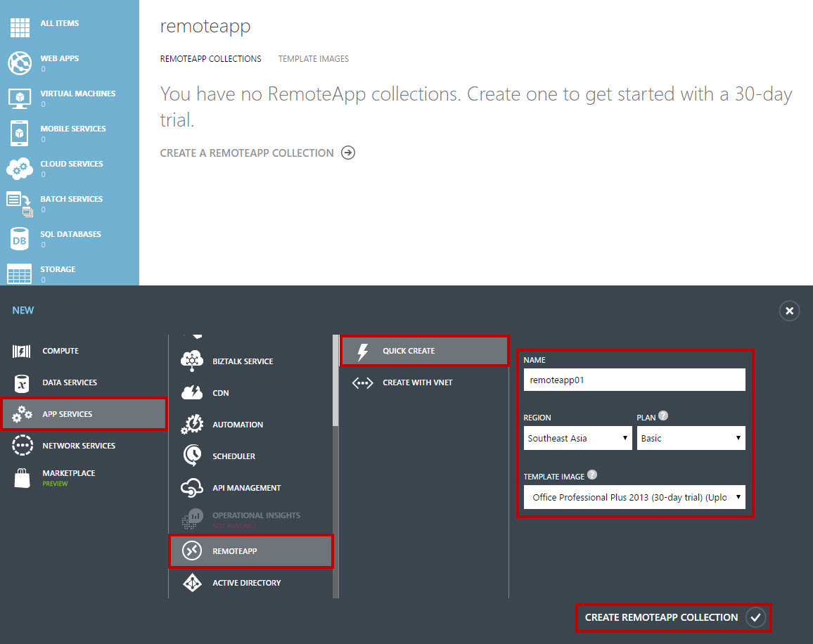Select the Active Directory service label

point(246,583)
